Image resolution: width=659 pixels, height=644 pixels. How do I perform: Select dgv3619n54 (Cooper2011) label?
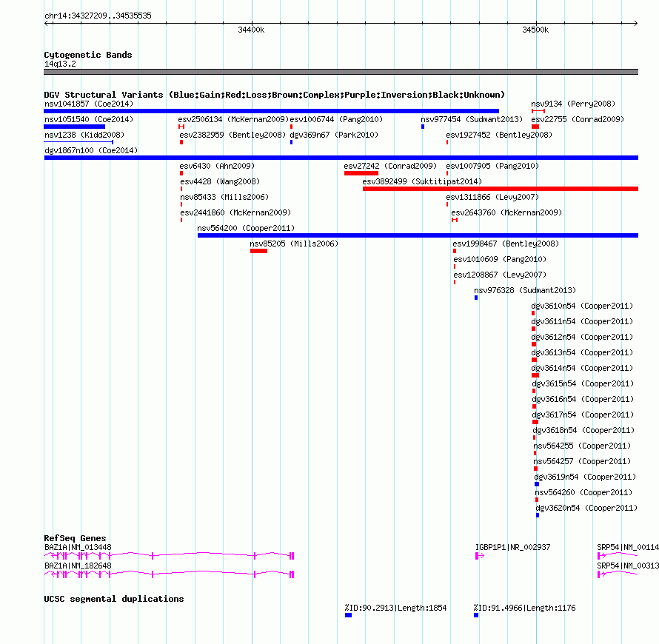(x=585, y=477)
